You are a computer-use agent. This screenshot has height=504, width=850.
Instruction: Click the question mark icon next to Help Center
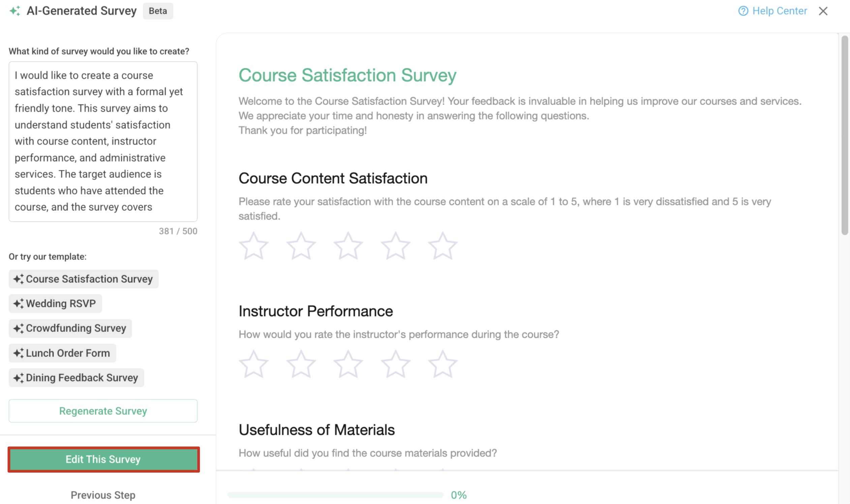(x=742, y=10)
